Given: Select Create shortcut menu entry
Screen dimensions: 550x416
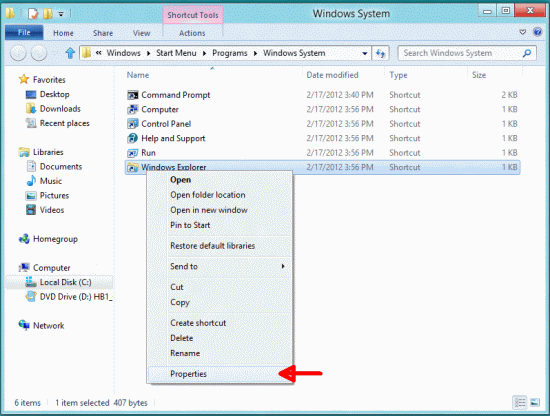Looking at the screenshot, I should 220,323.
